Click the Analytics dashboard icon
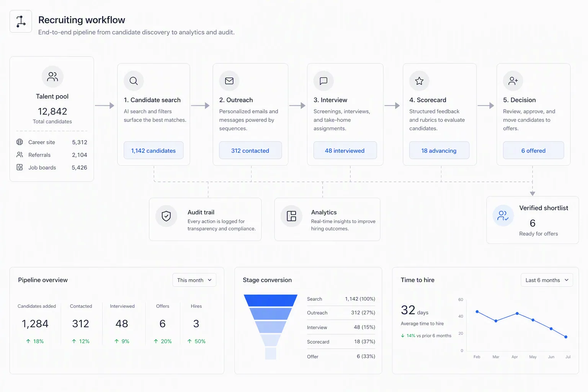 click(x=292, y=216)
